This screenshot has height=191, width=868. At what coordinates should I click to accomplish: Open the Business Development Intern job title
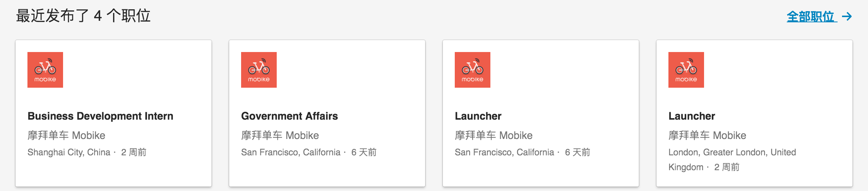(x=100, y=116)
